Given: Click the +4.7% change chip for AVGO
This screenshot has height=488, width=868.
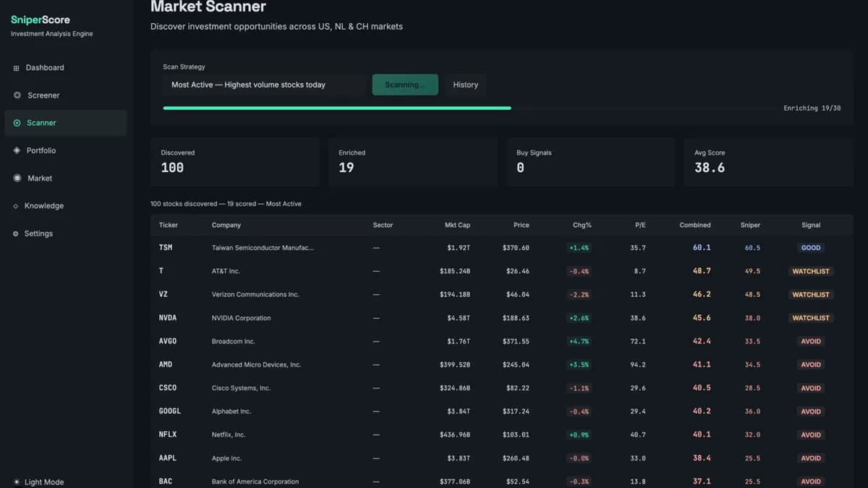Looking at the screenshot, I should [x=579, y=341].
